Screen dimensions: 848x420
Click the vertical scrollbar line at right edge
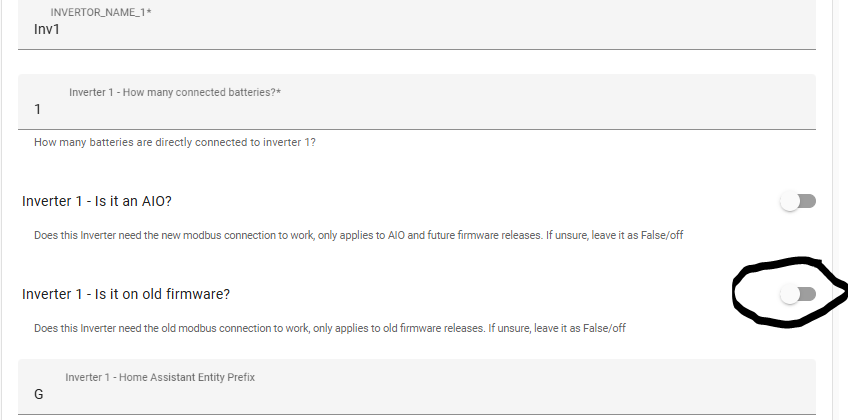coord(833,210)
